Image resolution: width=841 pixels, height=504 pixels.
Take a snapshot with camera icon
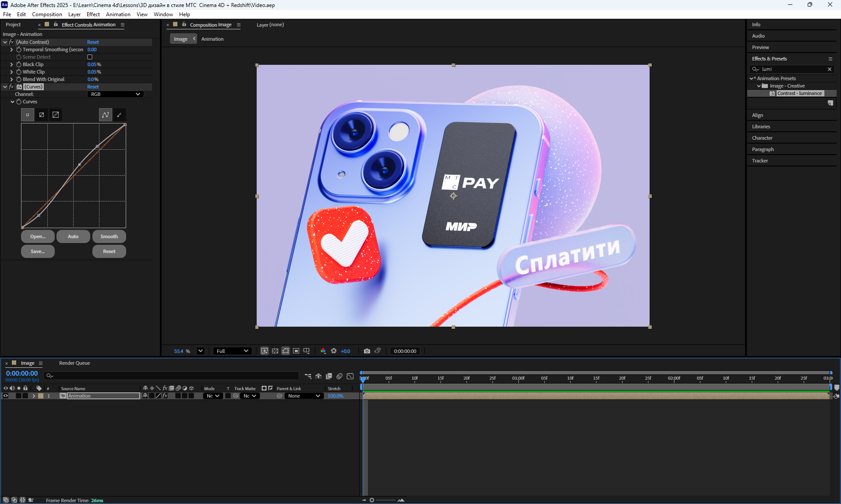tap(367, 351)
